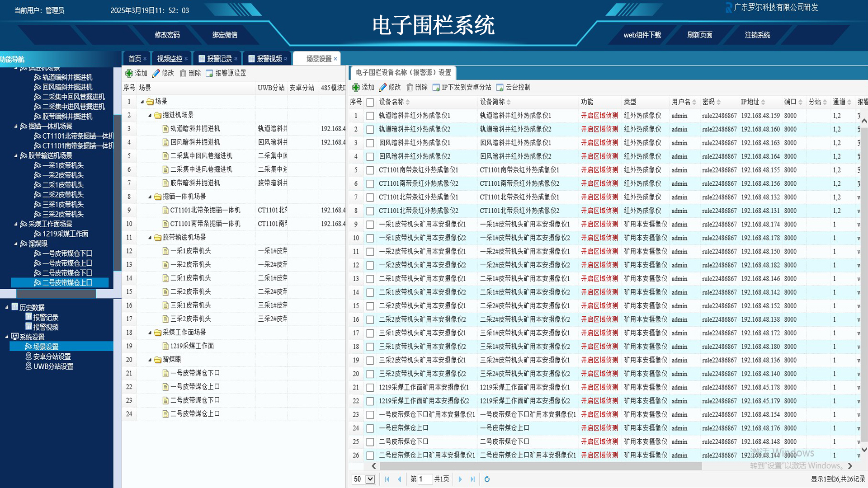Viewport: 868px width, 488px height.
Task: Click the device table vertical scroll down arrow
Action: point(864,450)
